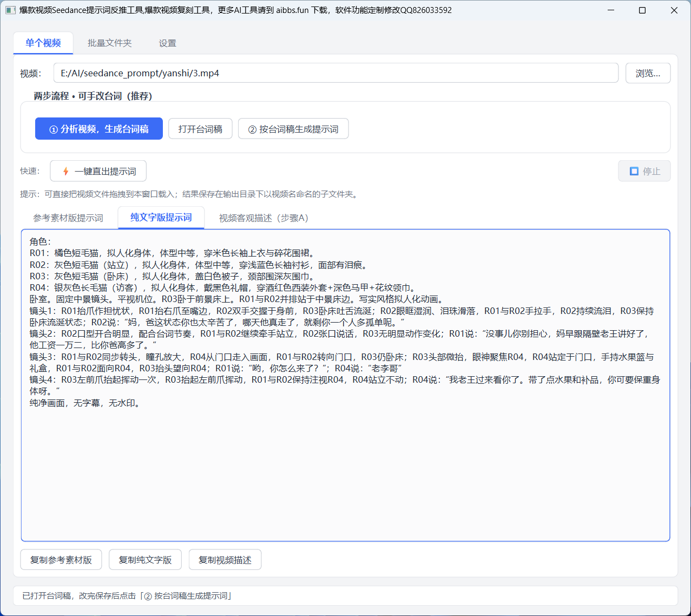Click the line starting with R02：灰色短毛猫（站立）
Image resolution: width=691 pixels, height=616 pixels.
pos(199,265)
